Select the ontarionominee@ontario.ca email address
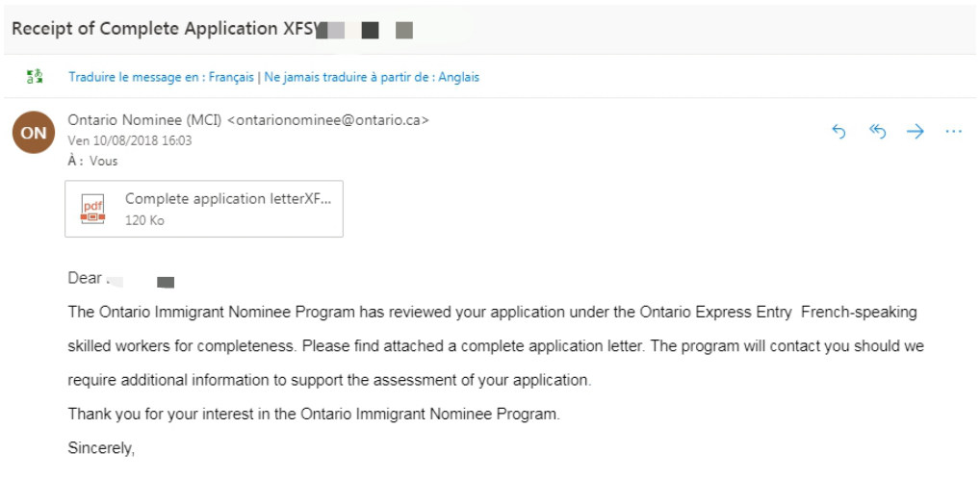 pyautogui.click(x=328, y=120)
